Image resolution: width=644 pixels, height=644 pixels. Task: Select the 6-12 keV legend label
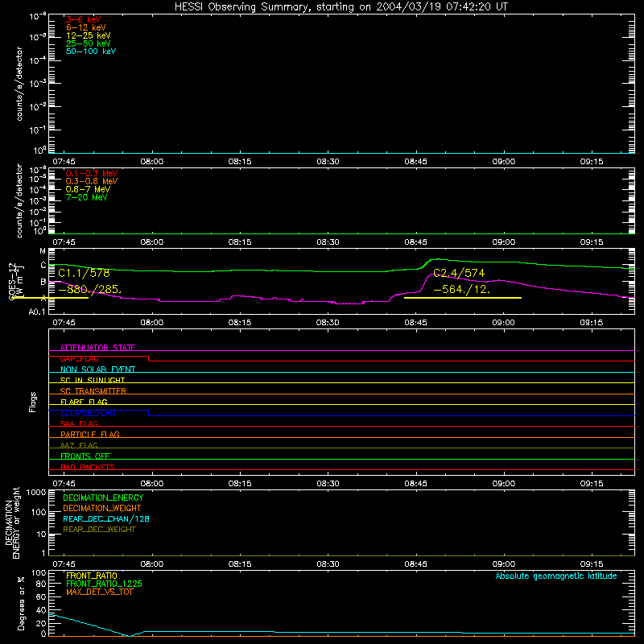point(85,27)
